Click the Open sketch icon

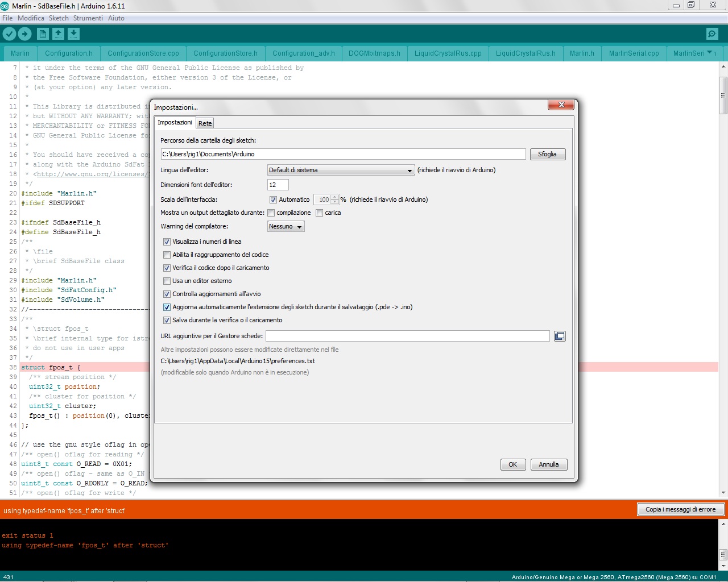pyautogui.click(x=58, y=34)
